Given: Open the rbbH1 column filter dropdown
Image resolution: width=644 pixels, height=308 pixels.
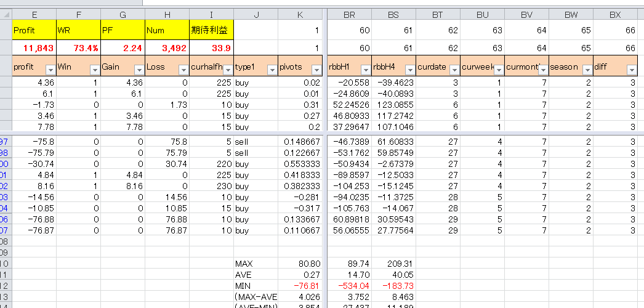Looking at the screenshot, I should coord(366,70).
